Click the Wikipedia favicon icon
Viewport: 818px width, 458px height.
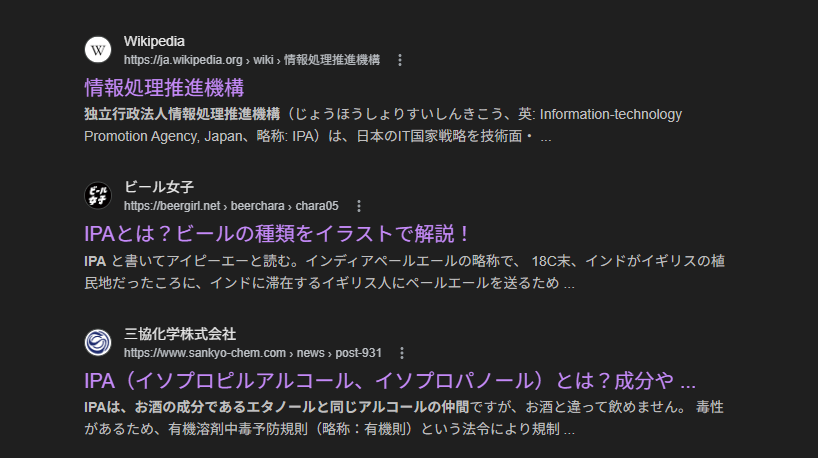(x=98, y=50)
